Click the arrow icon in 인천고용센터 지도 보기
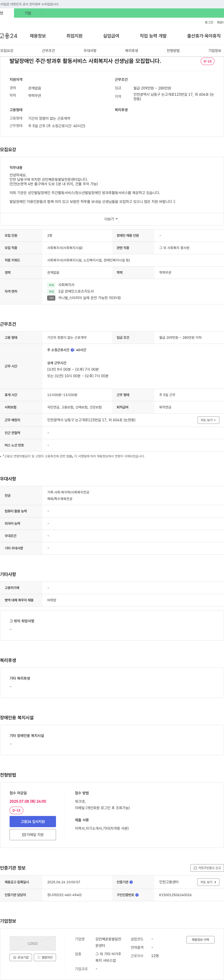Image resolution: width=224 pixels, height=980 pixels. [215, 882]
